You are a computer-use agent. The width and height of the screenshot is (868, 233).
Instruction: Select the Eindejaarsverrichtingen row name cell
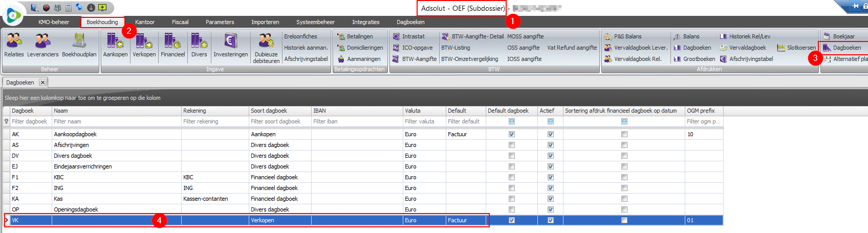(x=117, y=166)
